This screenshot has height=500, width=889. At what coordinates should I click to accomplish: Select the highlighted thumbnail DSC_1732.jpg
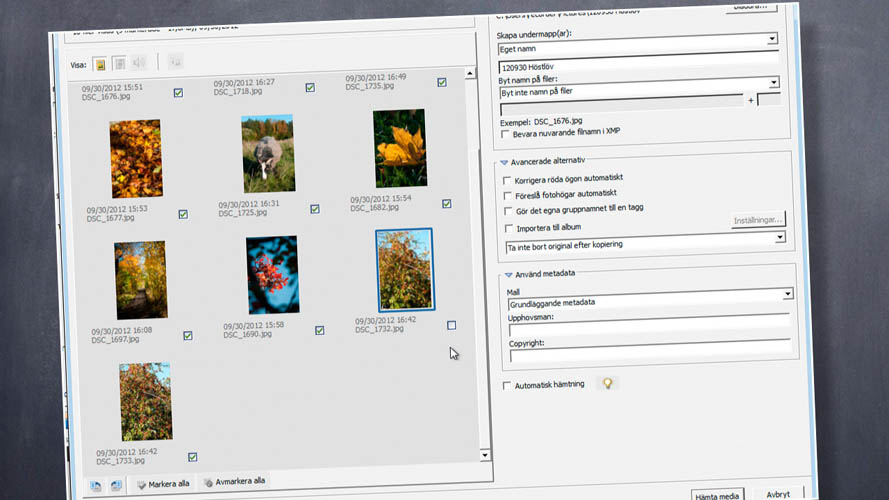(x=405, y=270)
